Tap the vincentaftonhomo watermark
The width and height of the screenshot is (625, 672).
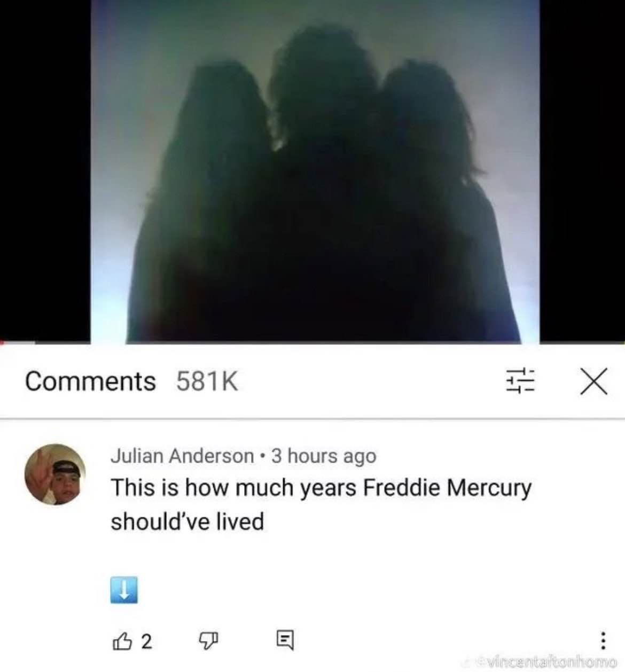pos(546,661)
